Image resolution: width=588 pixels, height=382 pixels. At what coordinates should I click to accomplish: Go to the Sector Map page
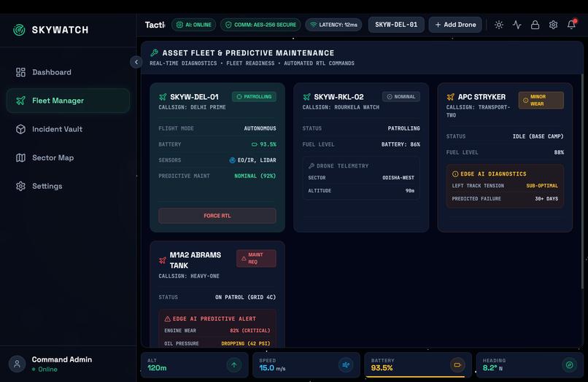point(68,157)
